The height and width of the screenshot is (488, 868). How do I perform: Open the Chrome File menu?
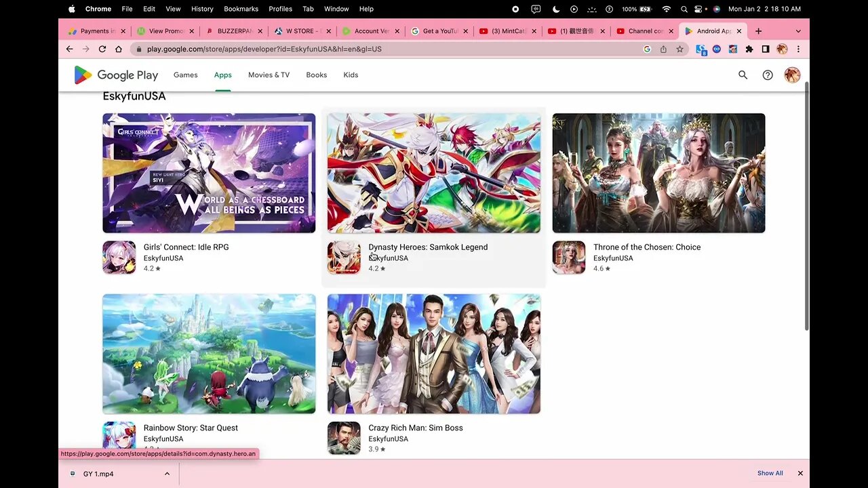127,9
